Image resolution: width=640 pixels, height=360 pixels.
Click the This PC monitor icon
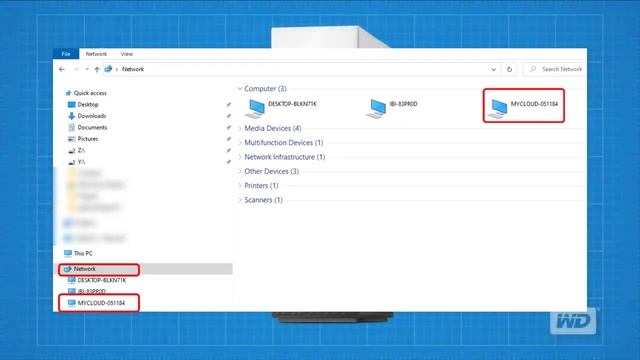(68, 253)
